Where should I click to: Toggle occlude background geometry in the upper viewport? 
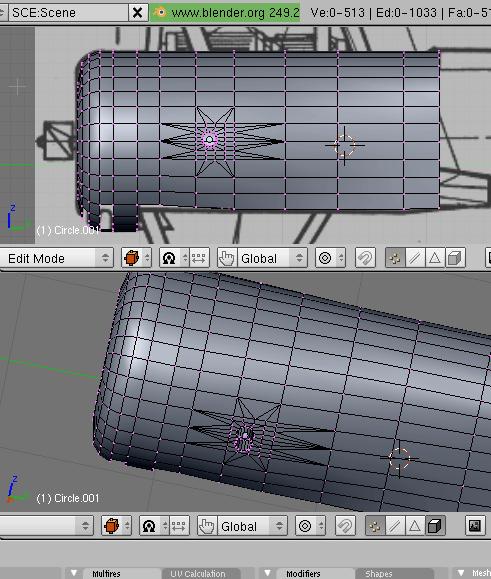(x=455, y=258)
